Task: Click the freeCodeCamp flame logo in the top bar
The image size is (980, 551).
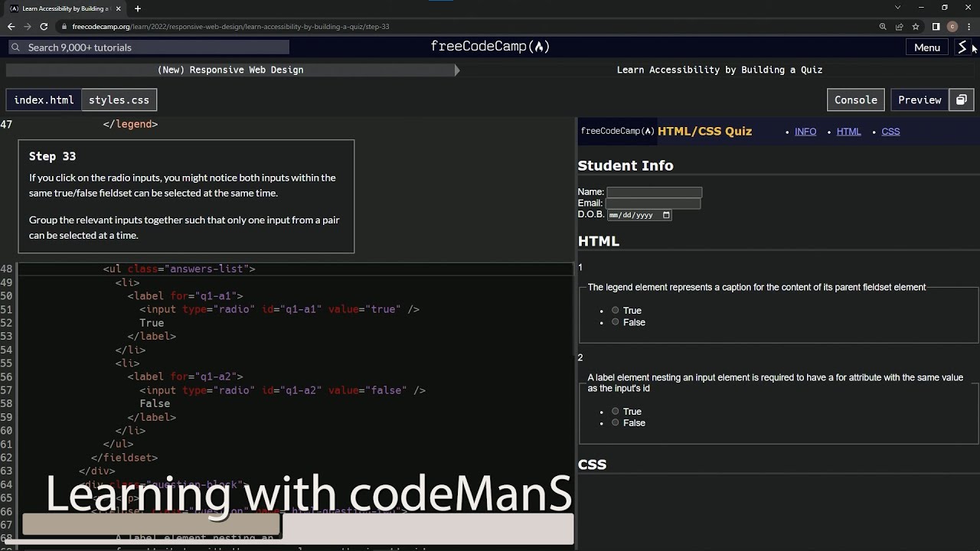Action: (x=538, y=46)
